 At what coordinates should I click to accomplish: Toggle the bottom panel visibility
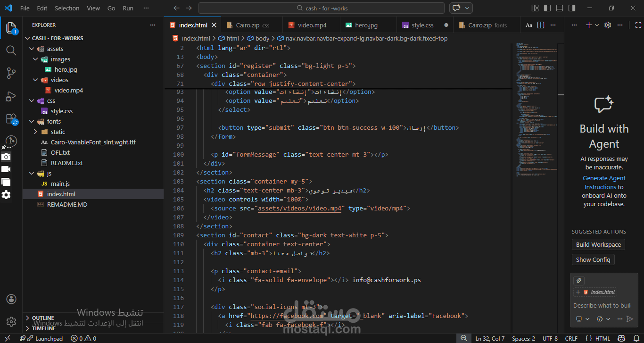tap(560, 8)
